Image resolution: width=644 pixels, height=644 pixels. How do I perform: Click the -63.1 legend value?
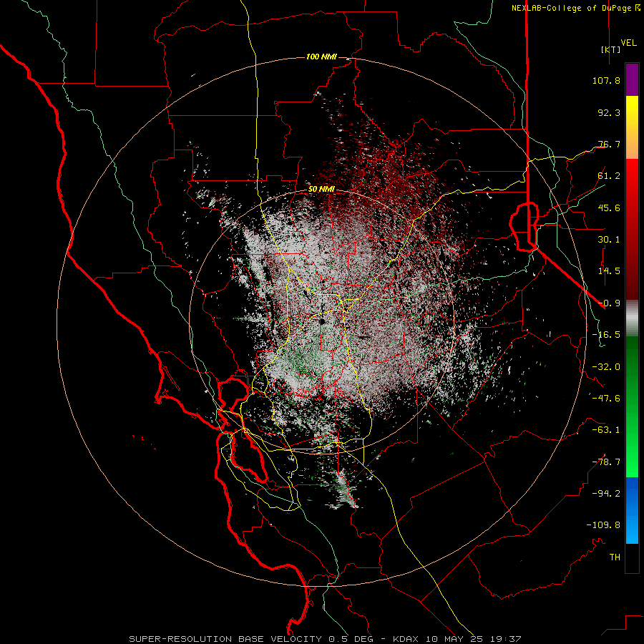click(606, 430)
